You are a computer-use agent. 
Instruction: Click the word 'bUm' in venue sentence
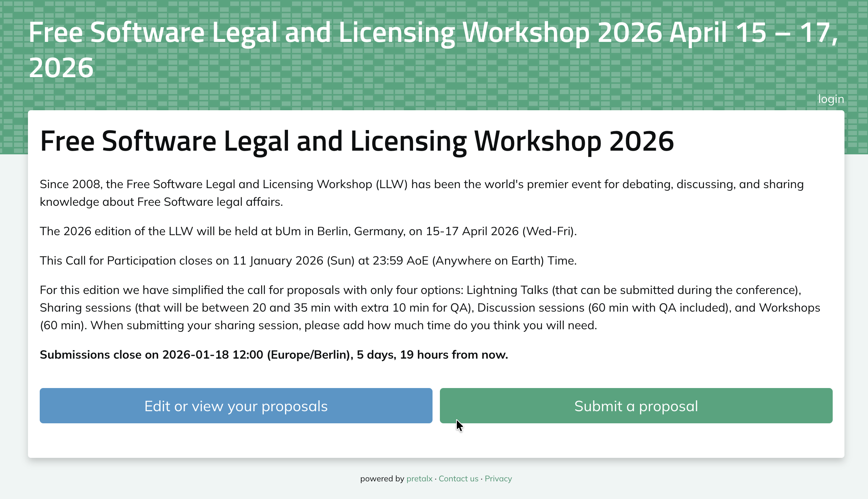pos(288,231)
